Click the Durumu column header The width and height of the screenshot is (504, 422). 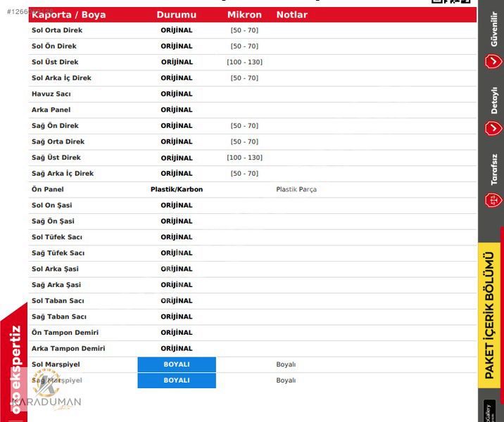pyautogui.click(x=176, y=15)
